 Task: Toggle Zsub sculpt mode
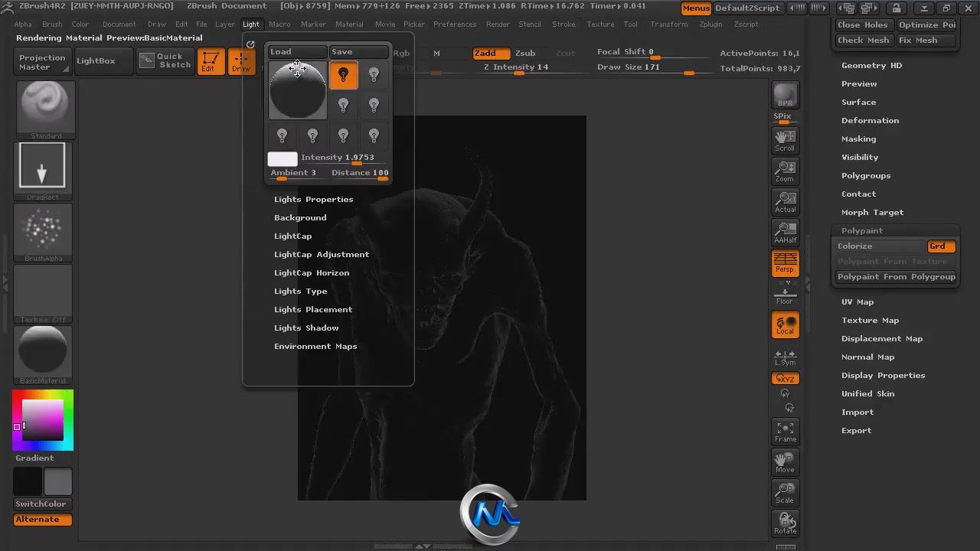[525, 53]
